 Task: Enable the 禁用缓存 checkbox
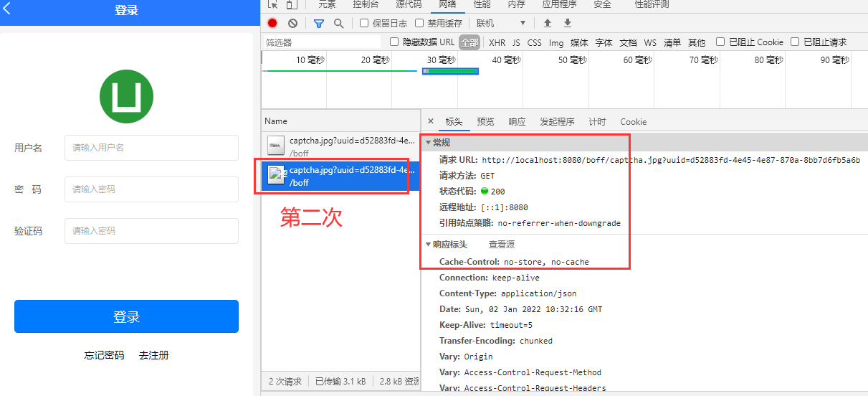tap(421, 23)
